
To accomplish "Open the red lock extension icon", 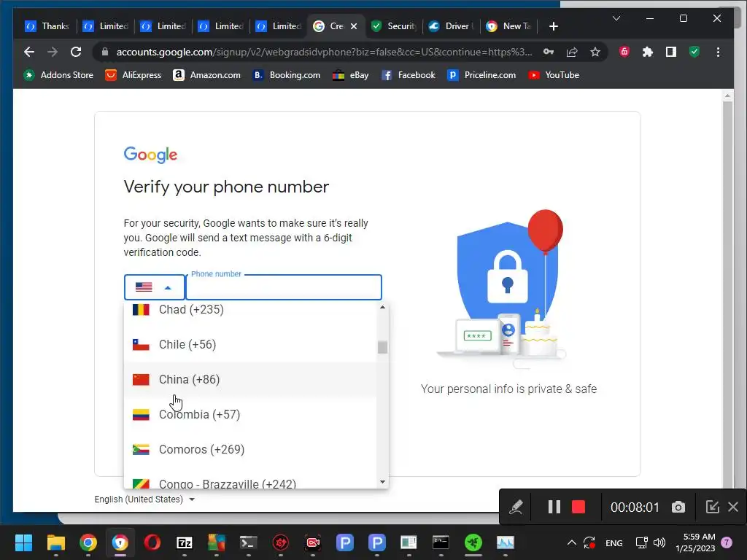I will tap(624, 52).
